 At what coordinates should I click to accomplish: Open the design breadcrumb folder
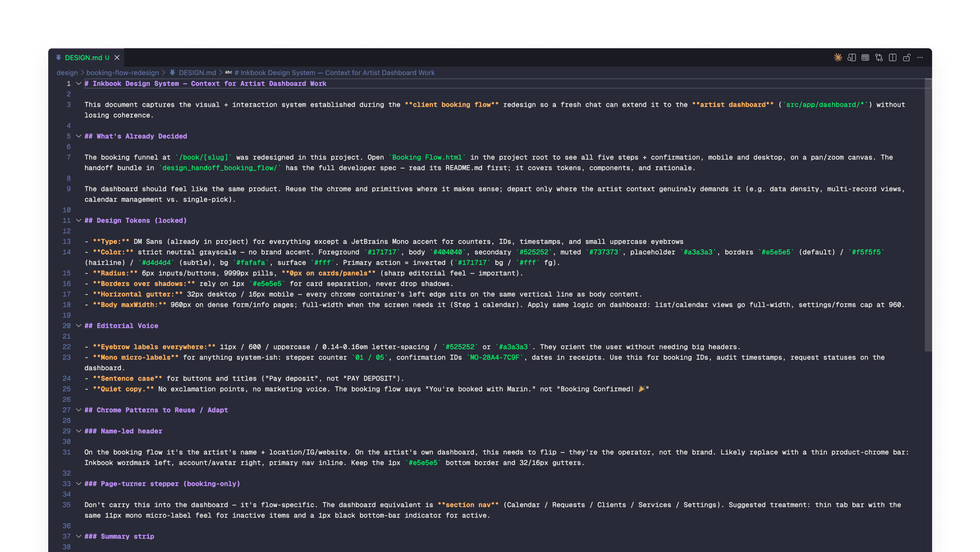pos(67,73)
